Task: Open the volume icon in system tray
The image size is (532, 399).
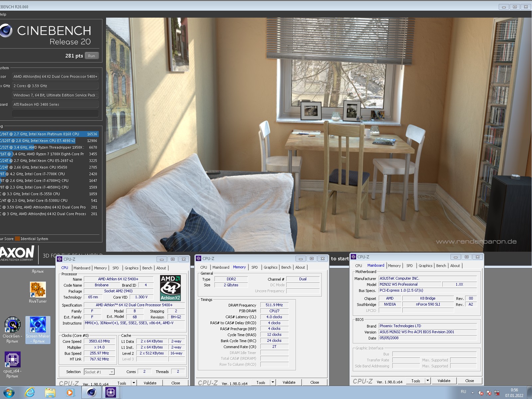Action: point(480,393)
